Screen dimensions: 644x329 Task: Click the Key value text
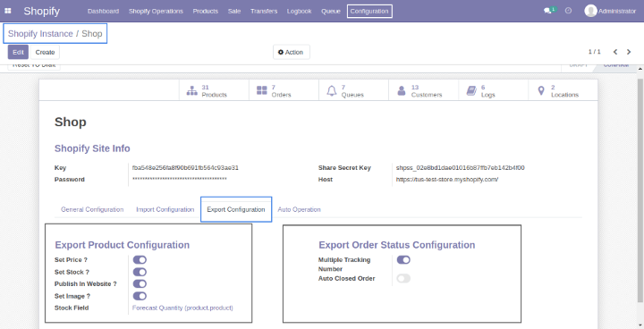coord(185,167)
